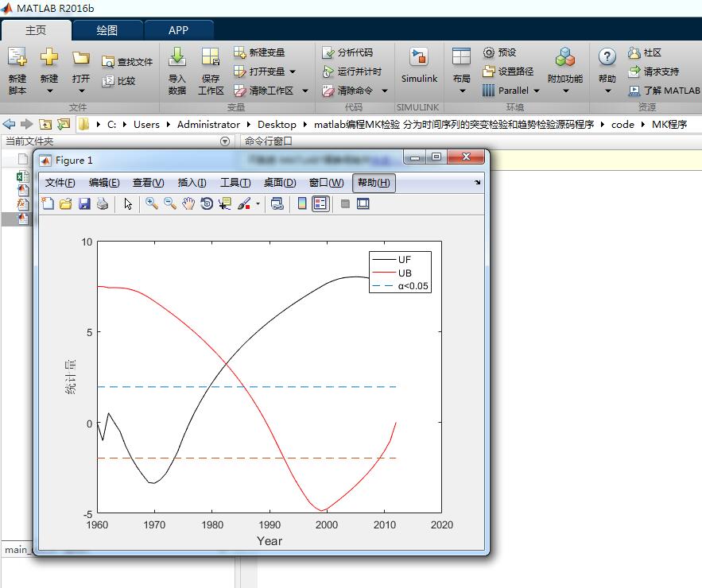
Task: Click back navigation arrow in address bar
Action: [x=9, y=124]
